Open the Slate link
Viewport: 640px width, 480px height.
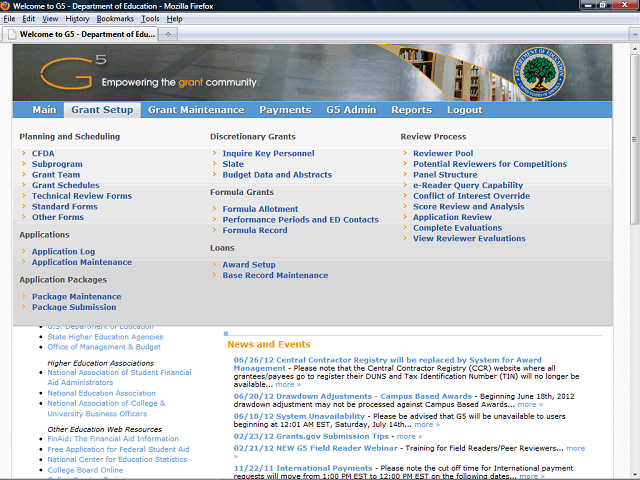(233, 164)
